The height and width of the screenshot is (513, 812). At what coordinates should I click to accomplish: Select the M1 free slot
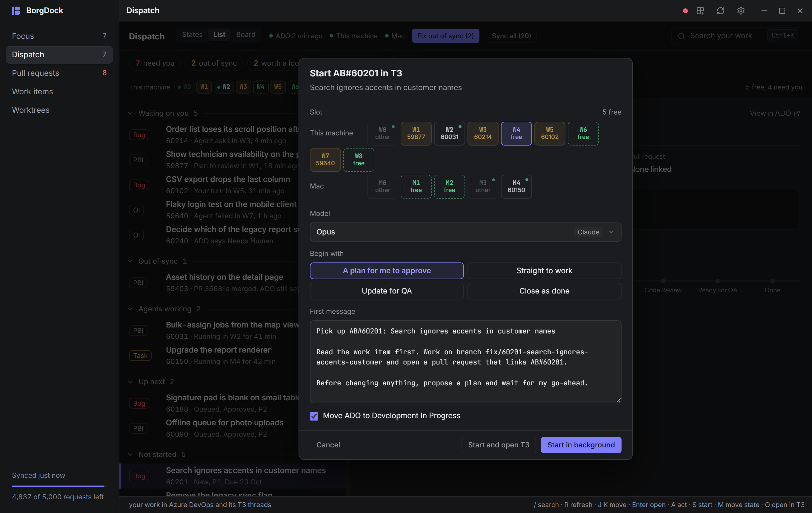coord(416,186)
